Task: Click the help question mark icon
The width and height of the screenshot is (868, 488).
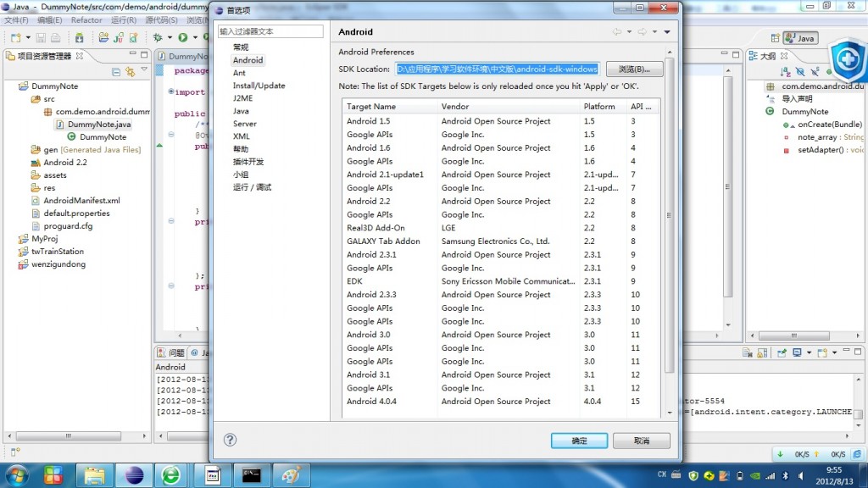Action: [x=230, y=440]
